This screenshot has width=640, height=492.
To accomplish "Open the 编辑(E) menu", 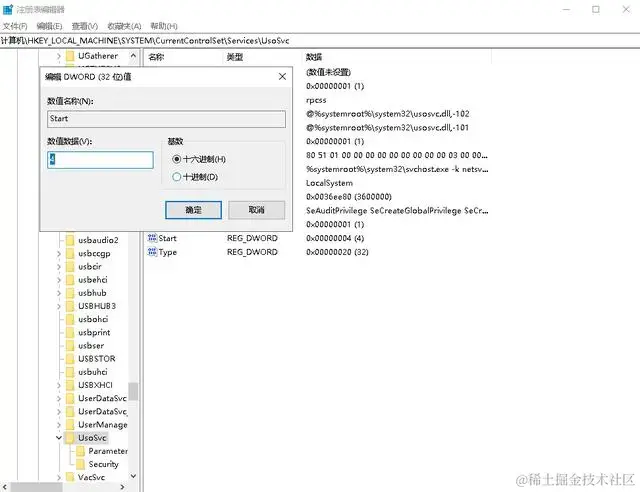I will [49, 26].
